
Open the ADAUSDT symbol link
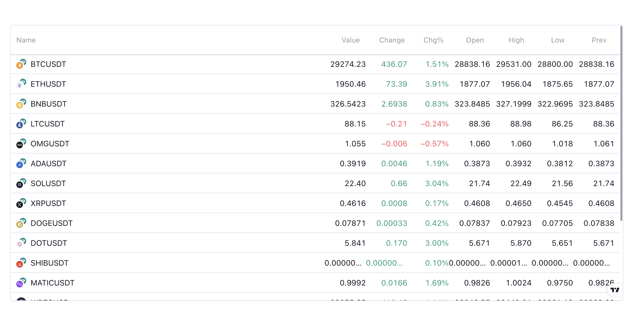pos(49,163)
